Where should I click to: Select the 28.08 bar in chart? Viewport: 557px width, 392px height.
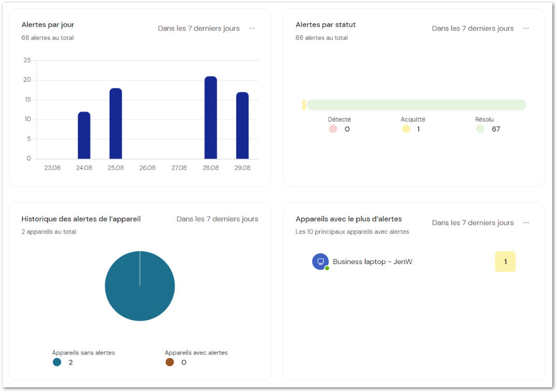tap(211, 118)
